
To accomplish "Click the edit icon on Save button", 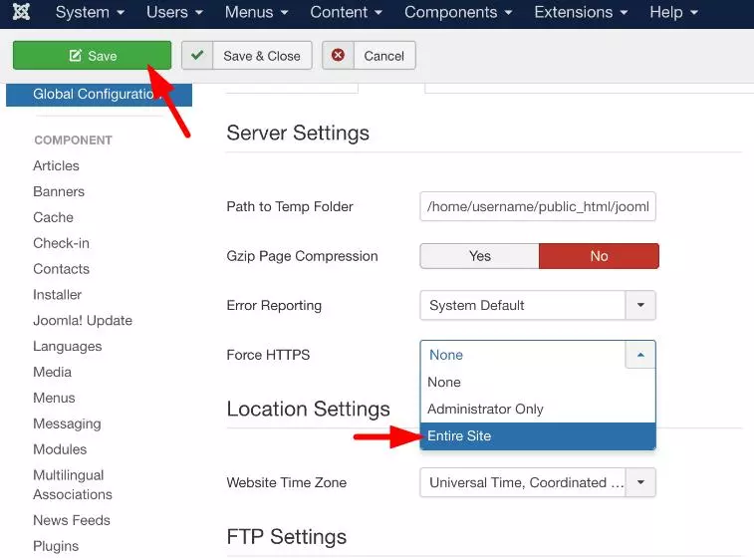I will point(75,56).
